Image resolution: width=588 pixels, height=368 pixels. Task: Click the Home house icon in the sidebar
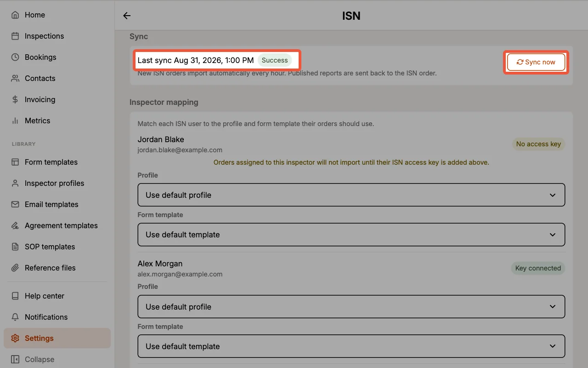(15, 15)
